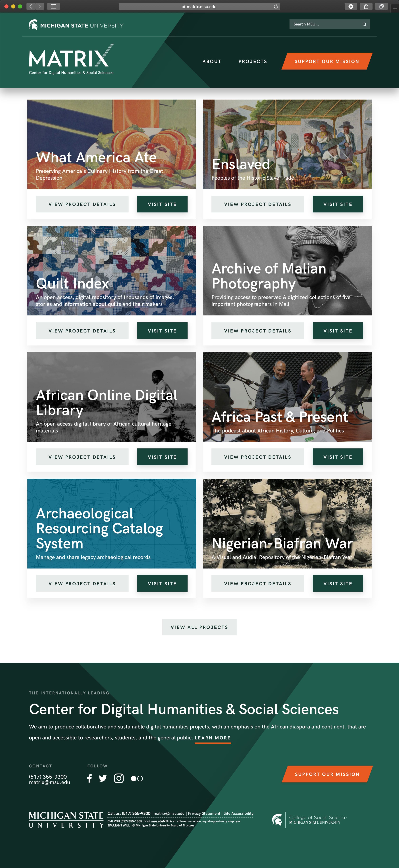
Task: Click the Learn More link
Action: coord(213,738)
